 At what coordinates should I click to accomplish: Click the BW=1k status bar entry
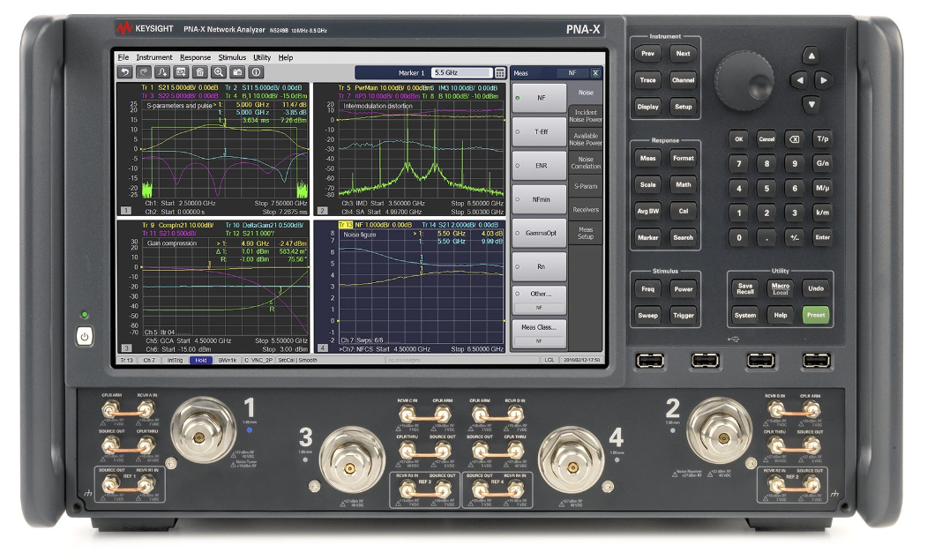point(227,360)
